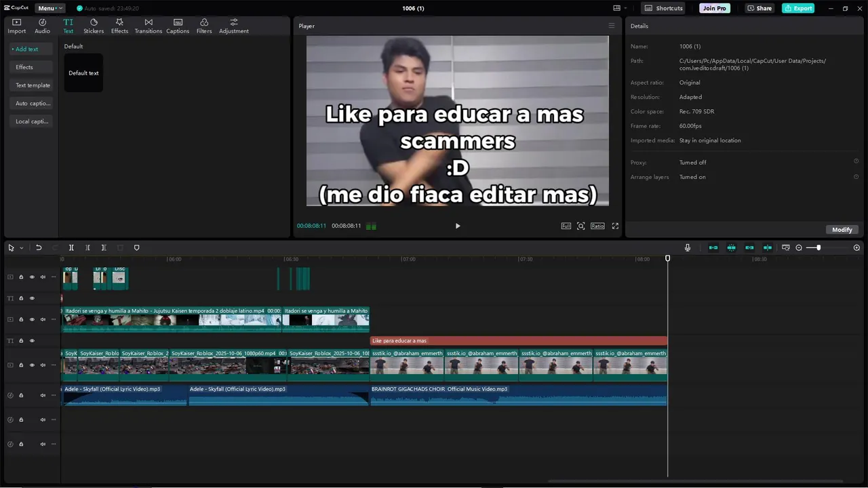Open the Captions tab
The width and height of the screenshot is (868, 488).
[x=178, y=26]
